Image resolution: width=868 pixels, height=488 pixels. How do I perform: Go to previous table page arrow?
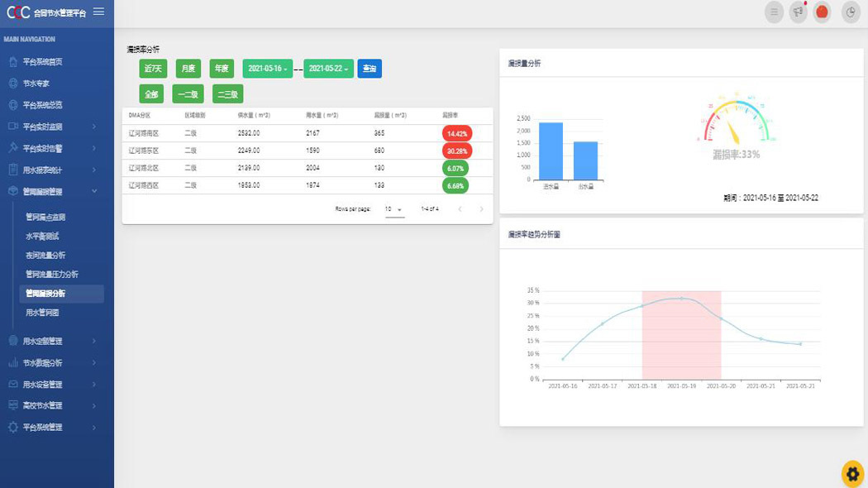pyautogui.click(x=460, y=208)
